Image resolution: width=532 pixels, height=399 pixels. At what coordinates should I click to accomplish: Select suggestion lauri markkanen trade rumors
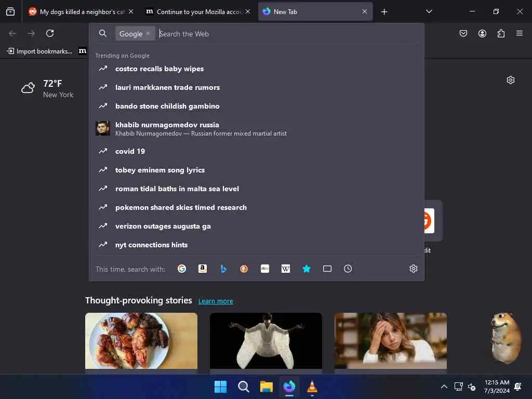pos(257,87)
